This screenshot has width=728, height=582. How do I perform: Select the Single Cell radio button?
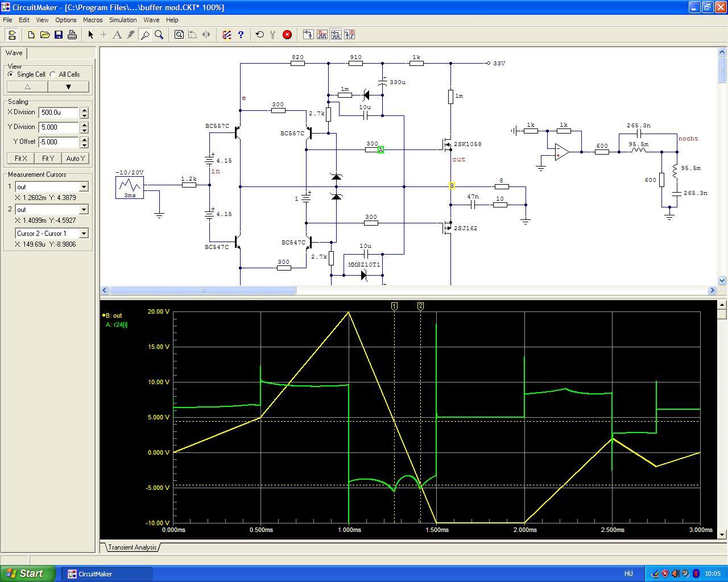[x=11, y=74]
